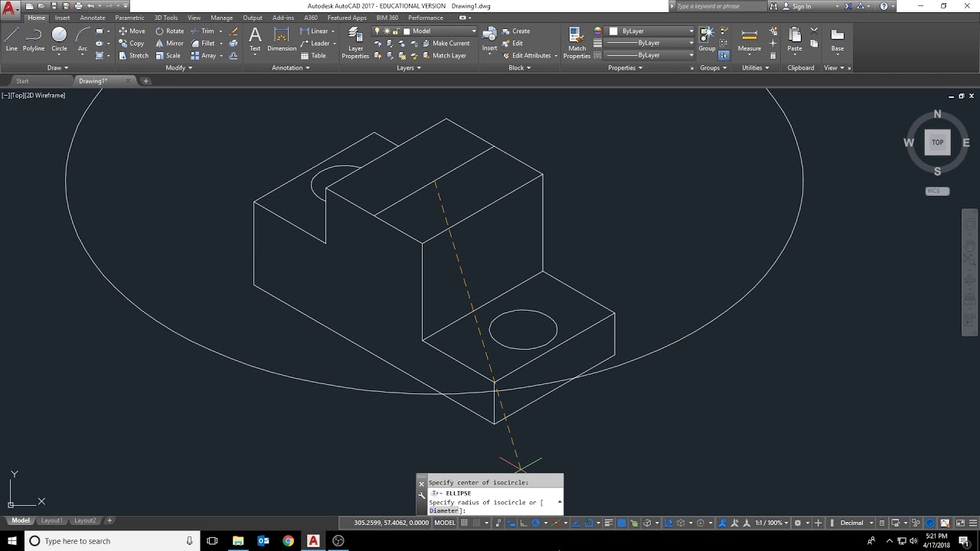Select the Stretch tool
This screenshot has width=980, height=551.
pyautogui.click(x=134, y=56)
